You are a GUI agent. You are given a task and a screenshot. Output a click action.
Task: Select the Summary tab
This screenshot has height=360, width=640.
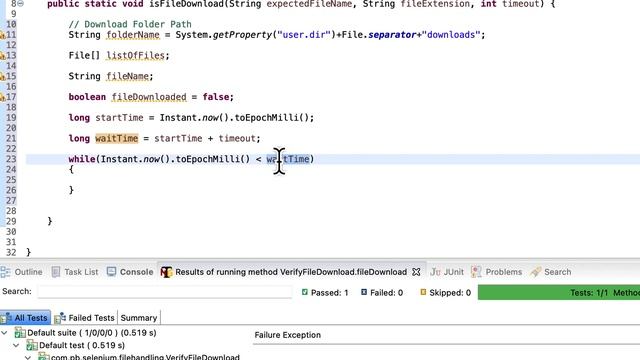(x=139, y=318)
